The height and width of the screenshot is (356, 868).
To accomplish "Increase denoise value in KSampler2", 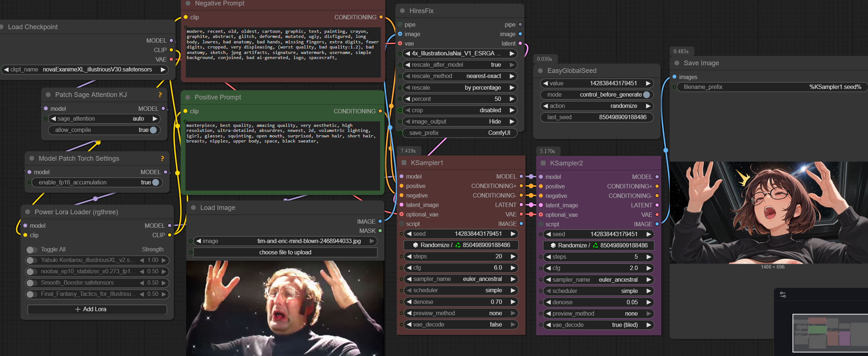I will pyautogui.click(x=649, y=302).
